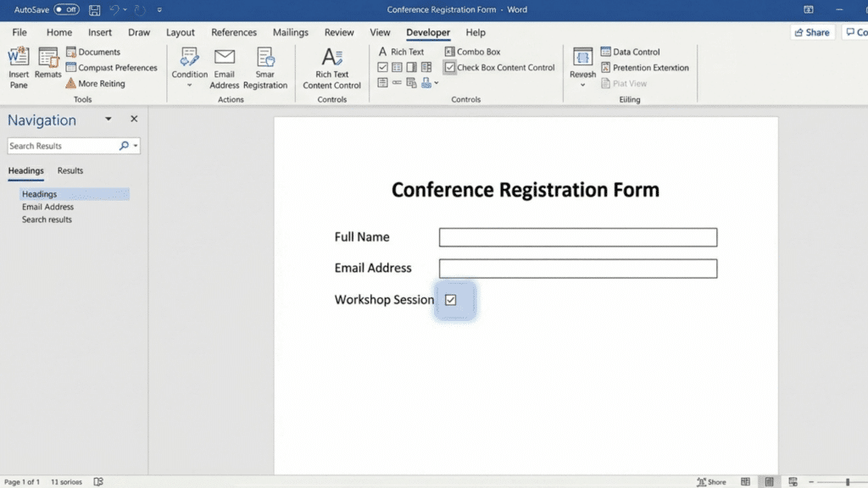
Task: Open the Results tab in Navigation pane
Action: (x=70, y=170)
